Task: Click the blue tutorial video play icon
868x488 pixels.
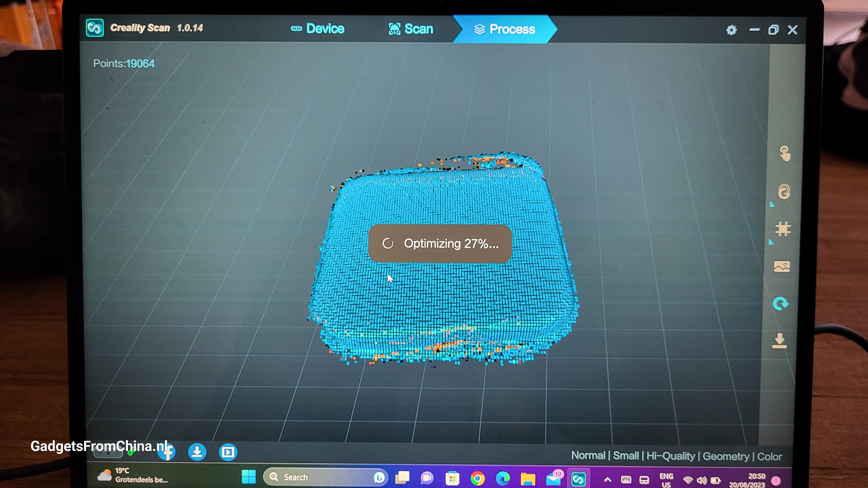Action: [x=228, y=452]
